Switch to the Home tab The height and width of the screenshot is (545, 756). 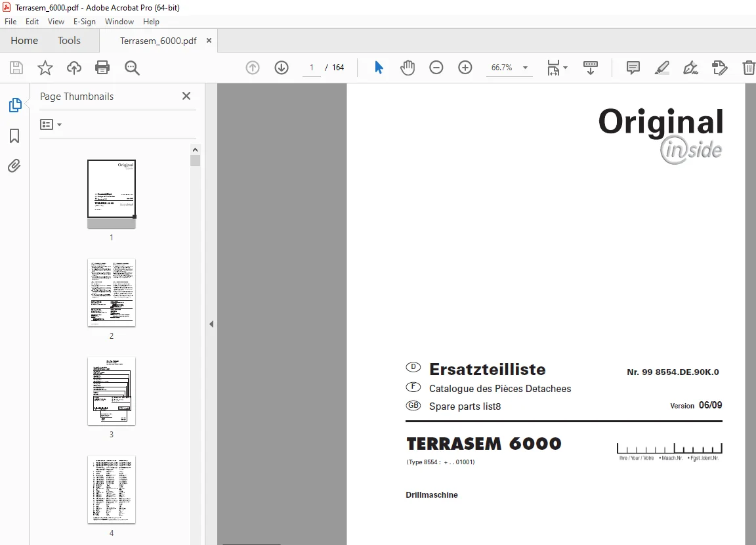point(24,41)
